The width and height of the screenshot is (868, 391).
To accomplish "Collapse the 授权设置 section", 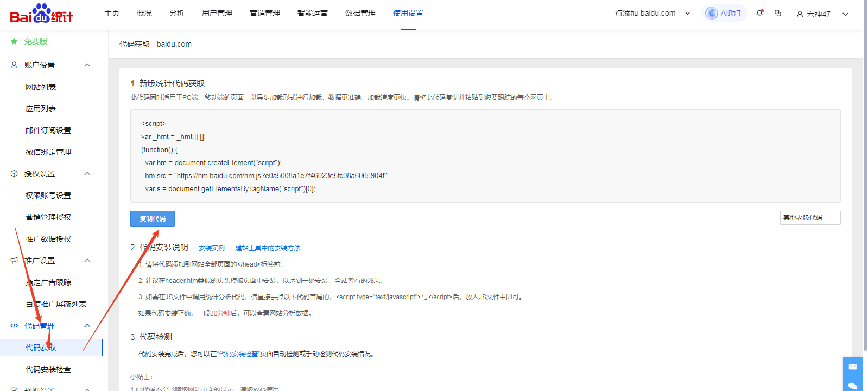I will [x=87, y=174].
